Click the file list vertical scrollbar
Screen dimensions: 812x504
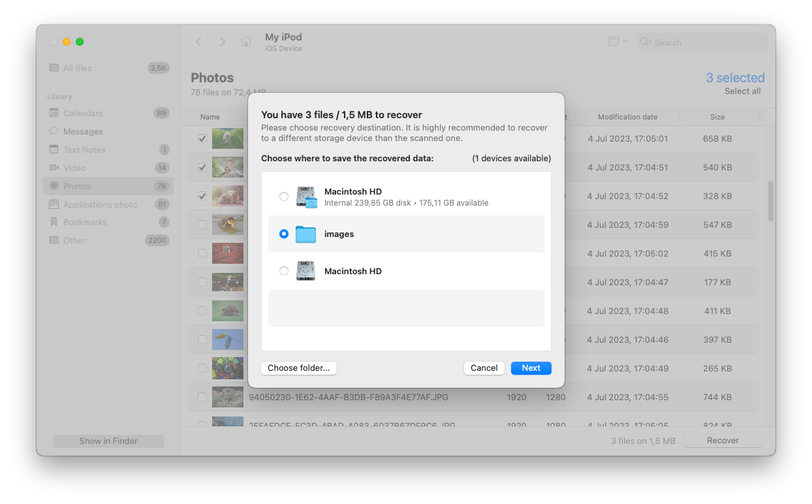click(771, 201)
